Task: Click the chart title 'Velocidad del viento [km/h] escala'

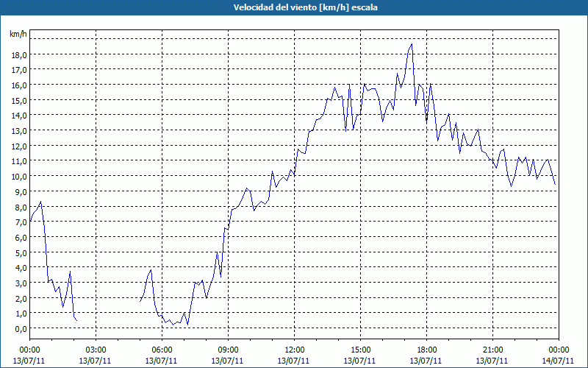Action: (x=305, y=7)
